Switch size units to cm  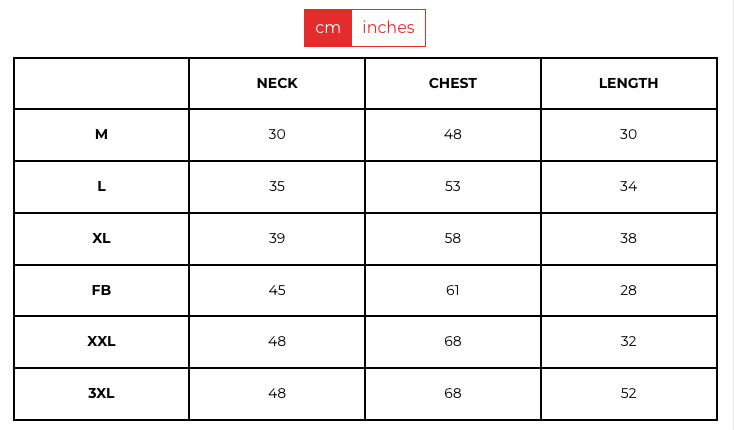pyautogui.click(x=328, y=28)
